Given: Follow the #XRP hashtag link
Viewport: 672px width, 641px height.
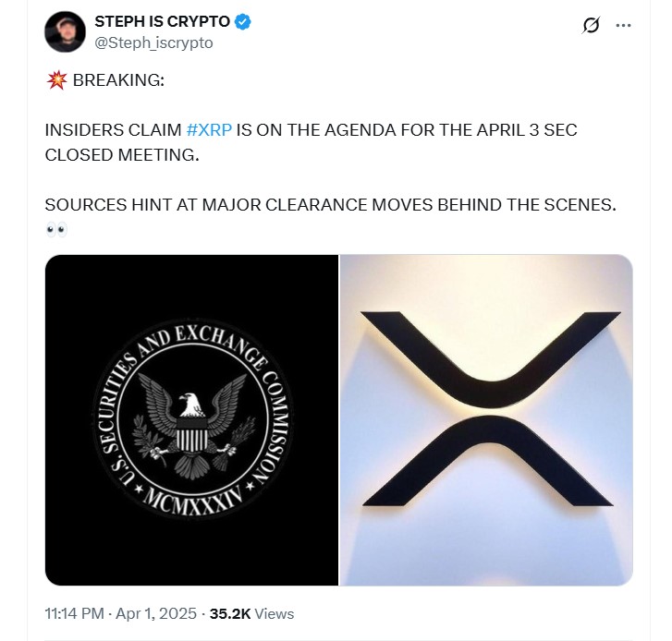Looking at the screenshot, I should 209,129.
